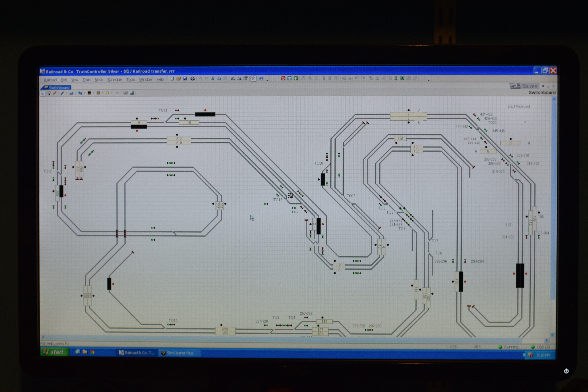Click the Running status indicator
The width and height of the screenshot is (588, 392).
tap(509, 347)
